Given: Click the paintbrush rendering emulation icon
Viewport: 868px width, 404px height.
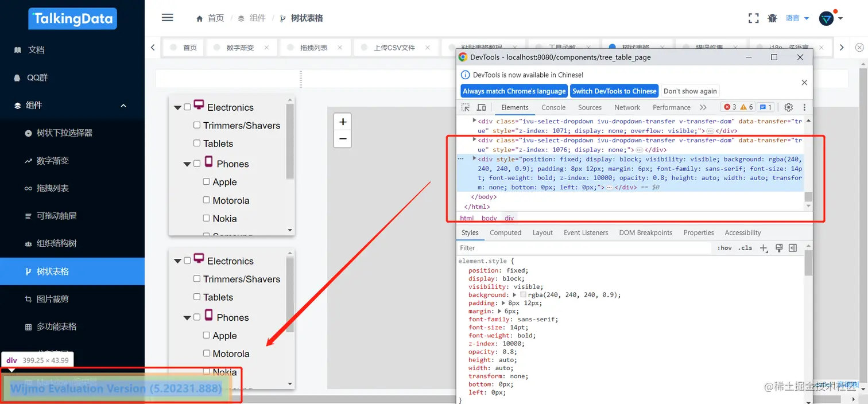Looking at the screenshot, I should pyautogui.click(x=779, y=248).
